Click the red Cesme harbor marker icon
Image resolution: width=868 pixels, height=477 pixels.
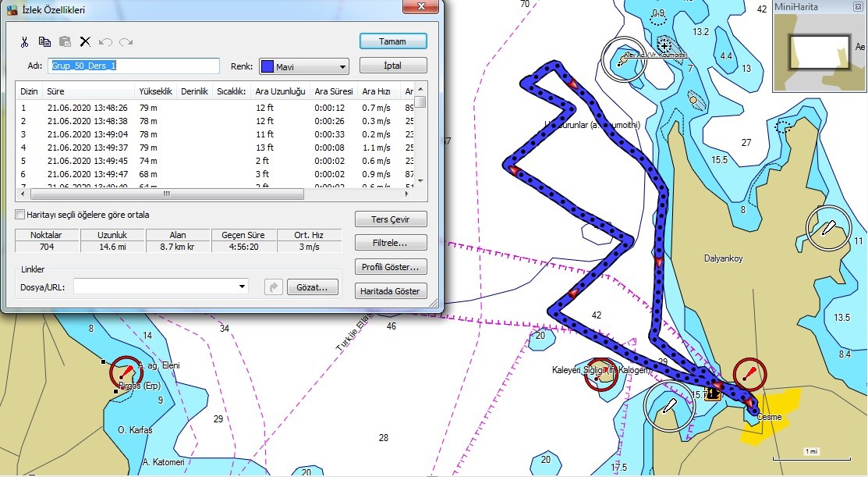click(749, 375)
